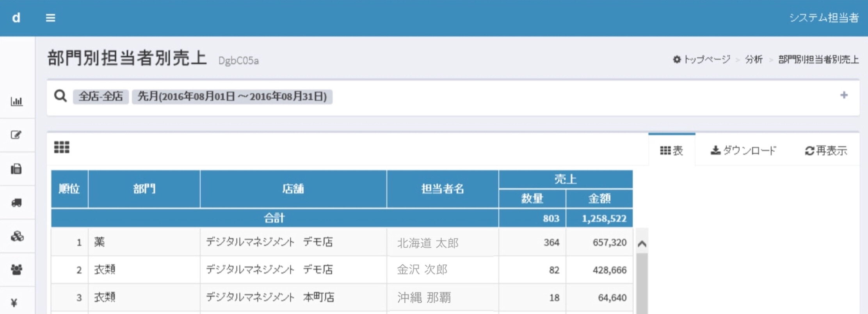868x314 pixels.
Task: Click quantity 364 cell
Action: tap(532, 242)
